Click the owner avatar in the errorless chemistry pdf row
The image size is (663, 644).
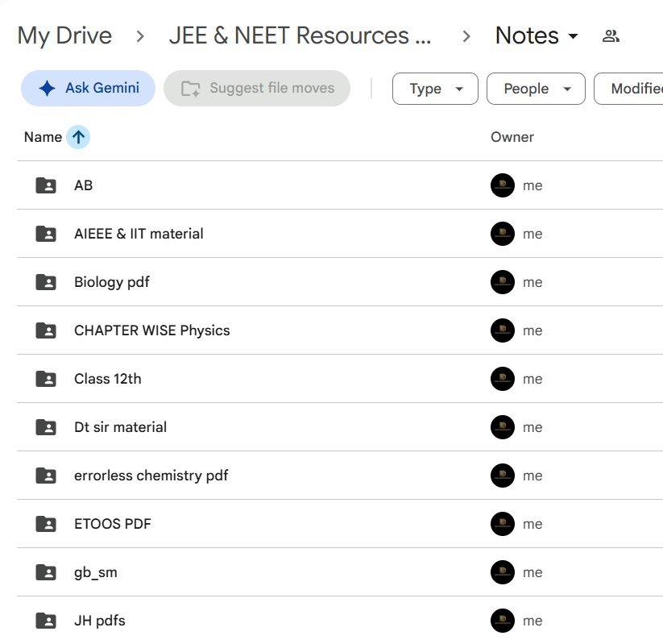click(x=503, y=476)
